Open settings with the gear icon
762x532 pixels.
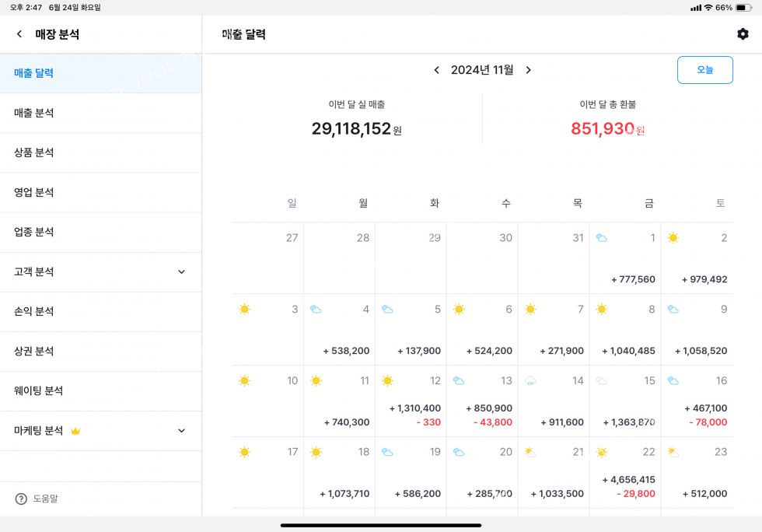(x=743, y=34)
